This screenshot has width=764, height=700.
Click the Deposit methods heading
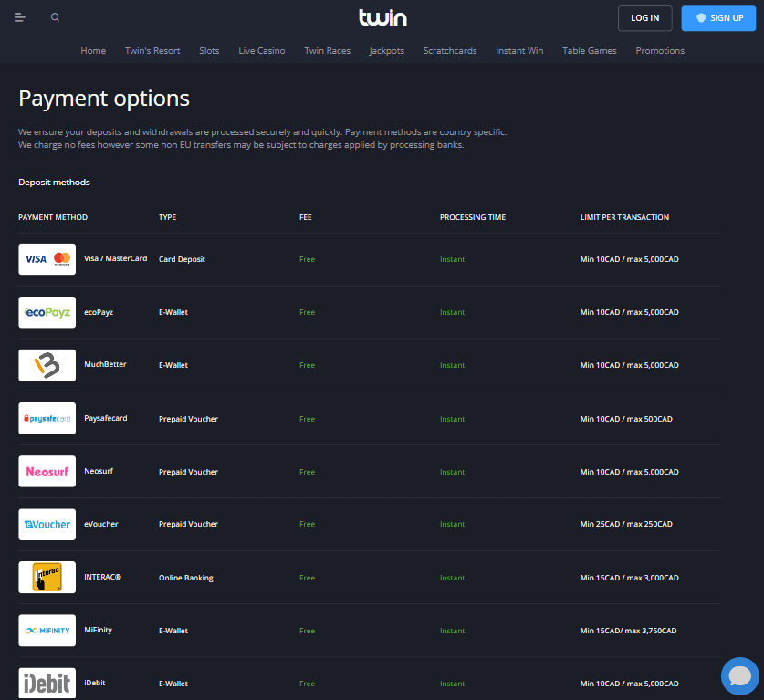point(54,183)
